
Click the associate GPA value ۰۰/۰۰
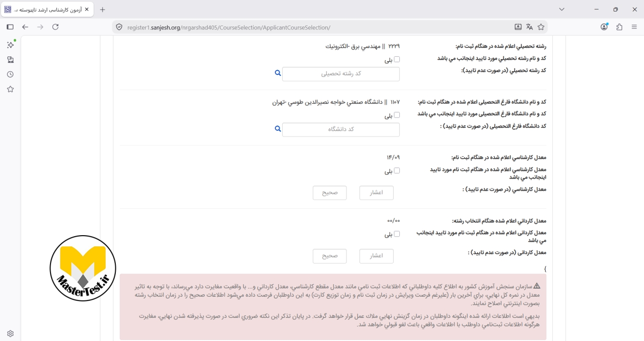coord(393,221)
